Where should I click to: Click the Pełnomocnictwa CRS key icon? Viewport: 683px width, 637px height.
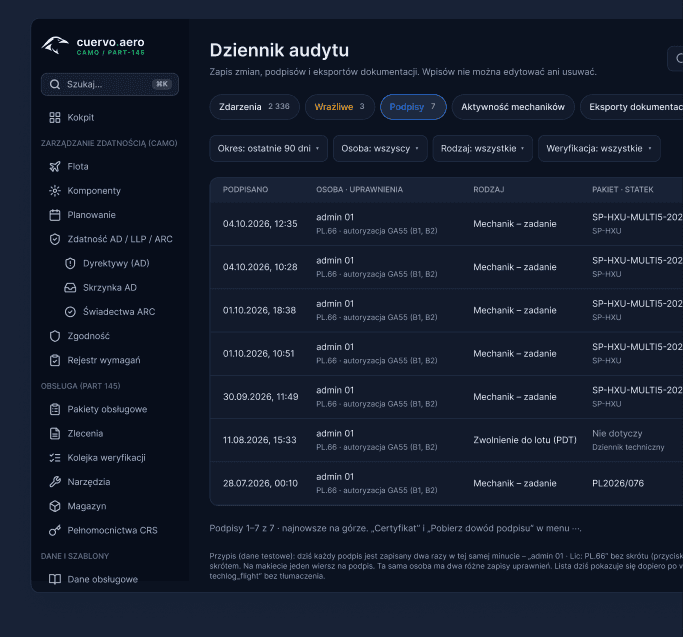tap(55, 530)
